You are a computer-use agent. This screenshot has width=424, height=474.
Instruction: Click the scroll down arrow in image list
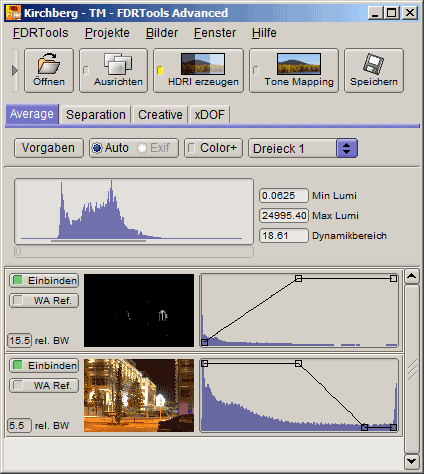coord(412,462)
